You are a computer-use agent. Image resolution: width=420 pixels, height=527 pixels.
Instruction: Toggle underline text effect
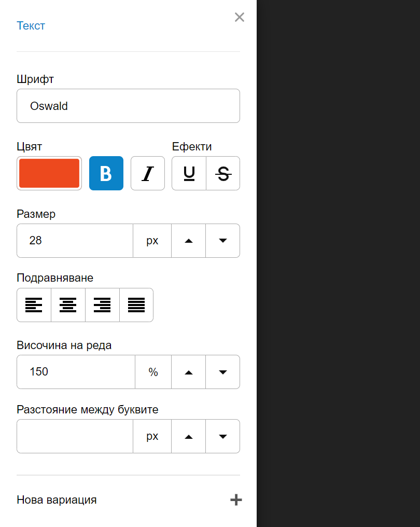click(x=189, y=173)
